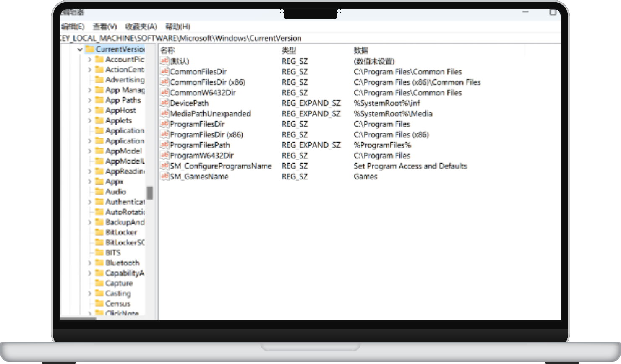The height and width of the screenshot is (364, 621).
Task: Click the Casting folder icon
Action: pyautogui.click(x=99, y=293)
